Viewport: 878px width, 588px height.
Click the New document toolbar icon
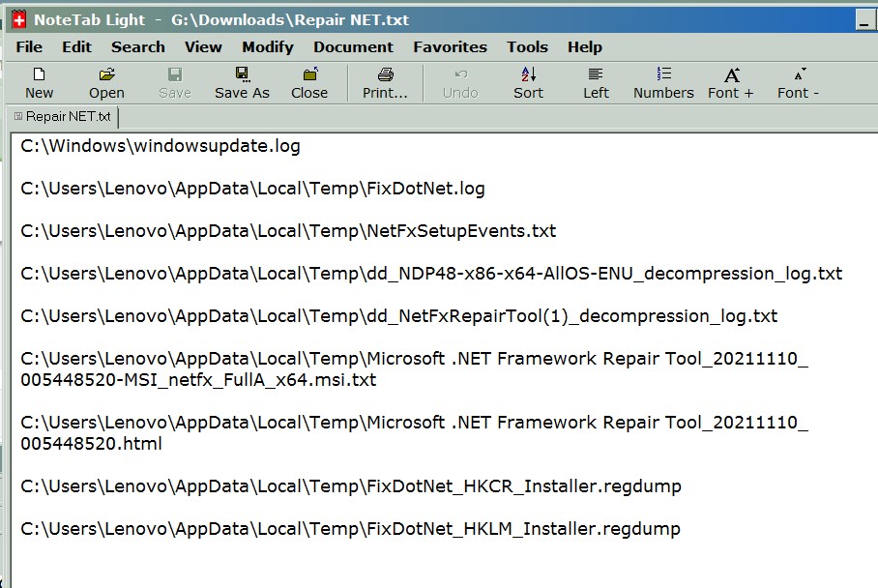(x=40, y=83)
